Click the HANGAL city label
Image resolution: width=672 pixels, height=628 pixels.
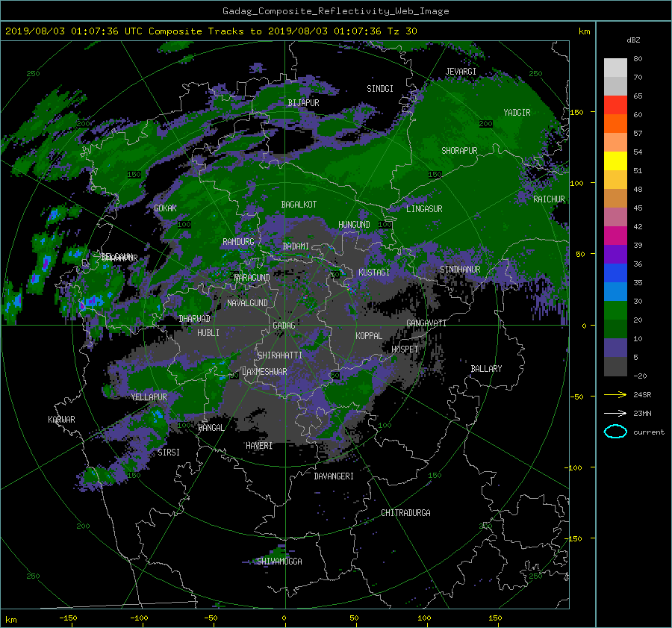(211, 428)
